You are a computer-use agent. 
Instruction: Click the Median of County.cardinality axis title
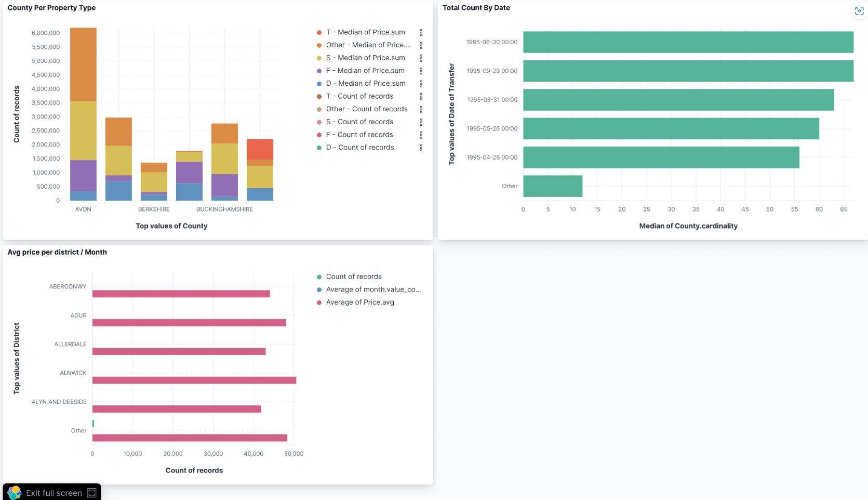(688, 226)
